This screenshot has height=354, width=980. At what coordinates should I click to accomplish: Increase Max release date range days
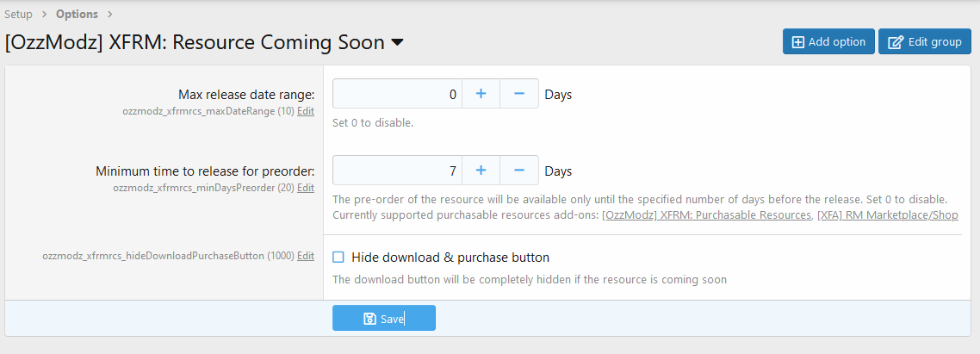coord(481,94)
